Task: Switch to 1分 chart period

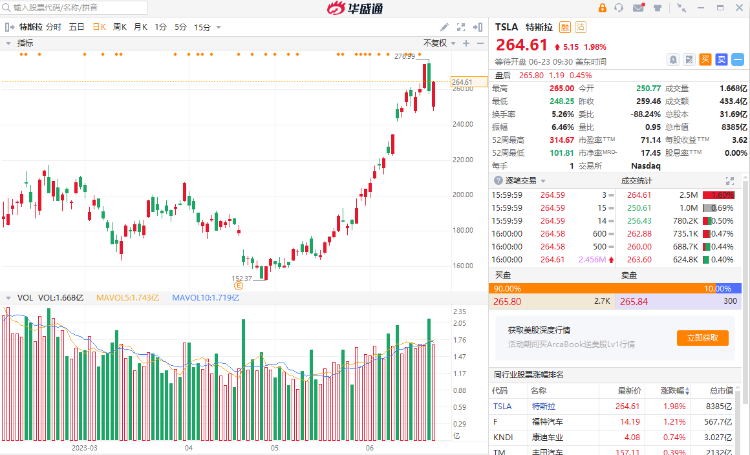Action: click(x=161, y=27)
